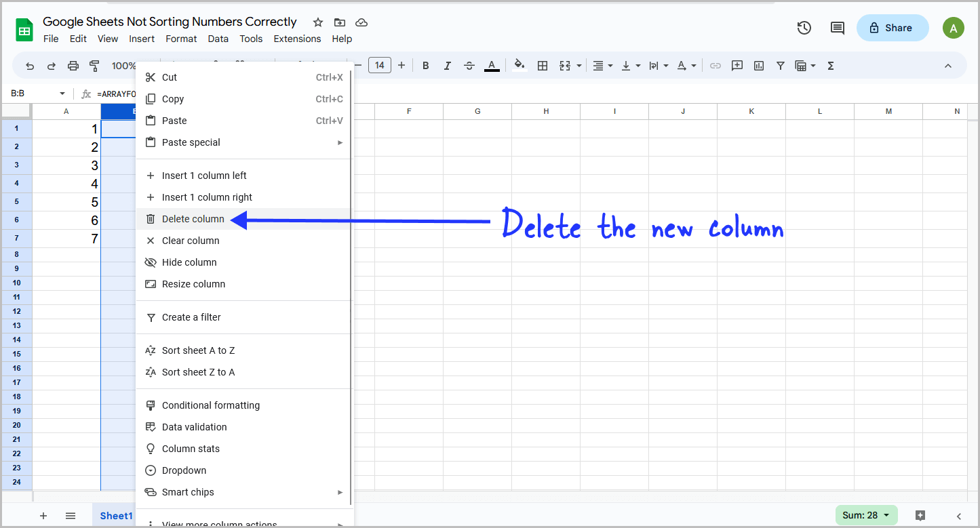Select Conditional formatting option
The height and width of the screenshot is (528, 980).
tap(244, 405)
